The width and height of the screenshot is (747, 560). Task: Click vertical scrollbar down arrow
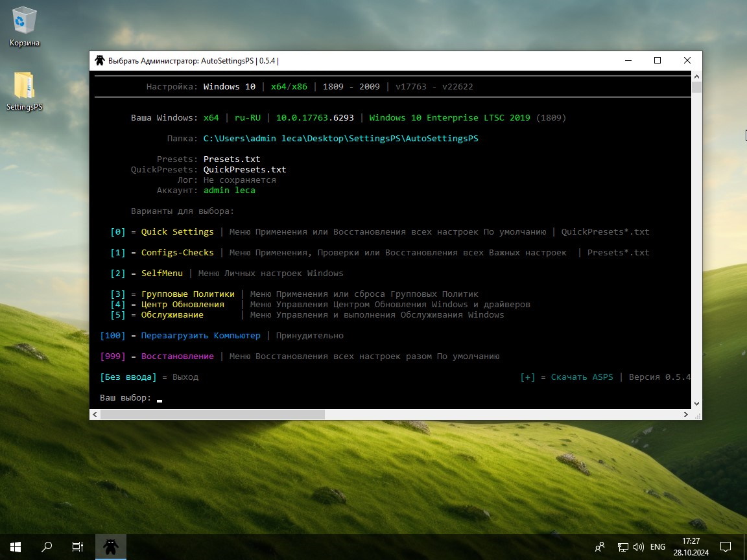pos(696,403)
